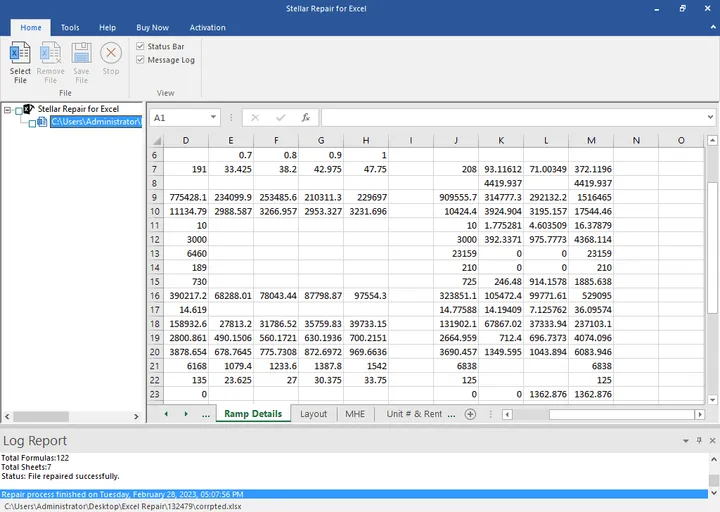Click inside the formula bar input
Image resolution: width=720 pixels, height=512 pixels.
tap(513, 118)
